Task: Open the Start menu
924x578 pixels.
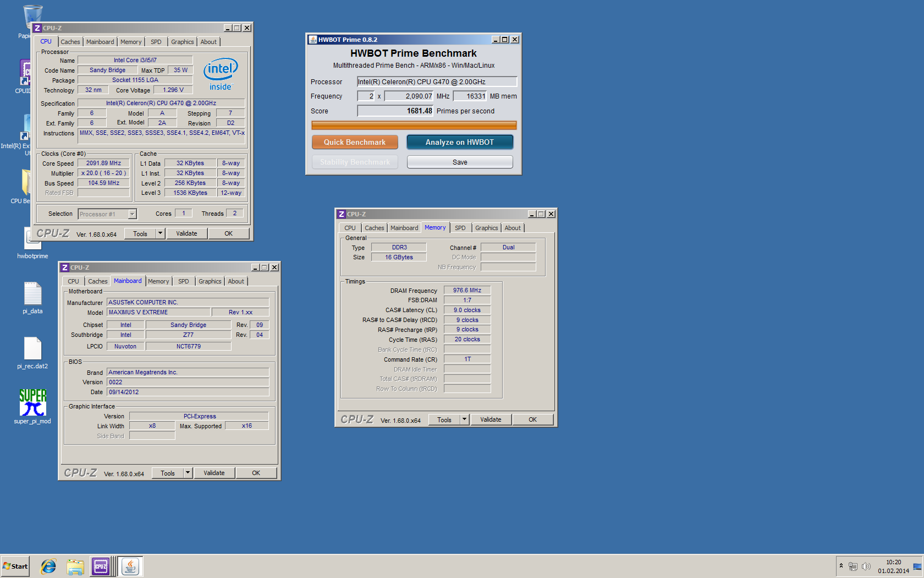Action: (15, 566)
